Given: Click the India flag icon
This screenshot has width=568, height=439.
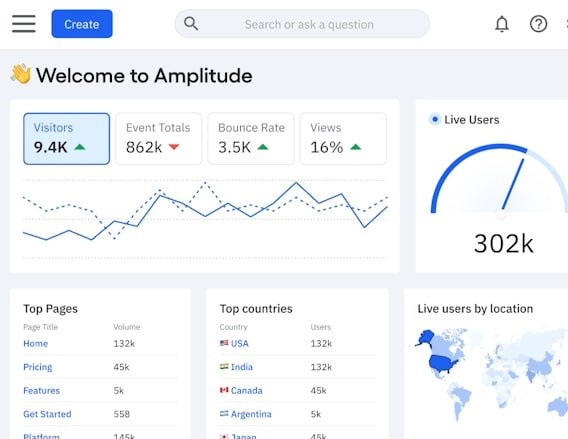Looking at the screenshot, I should (224, 366).
